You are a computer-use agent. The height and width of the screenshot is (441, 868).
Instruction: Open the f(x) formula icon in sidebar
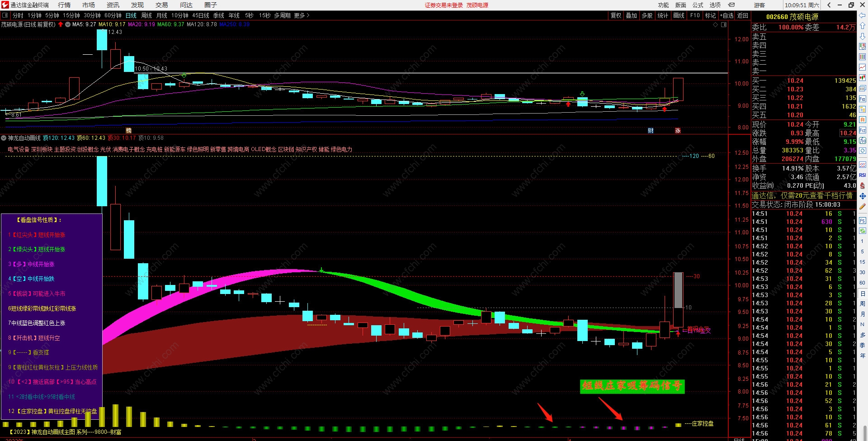863,141
